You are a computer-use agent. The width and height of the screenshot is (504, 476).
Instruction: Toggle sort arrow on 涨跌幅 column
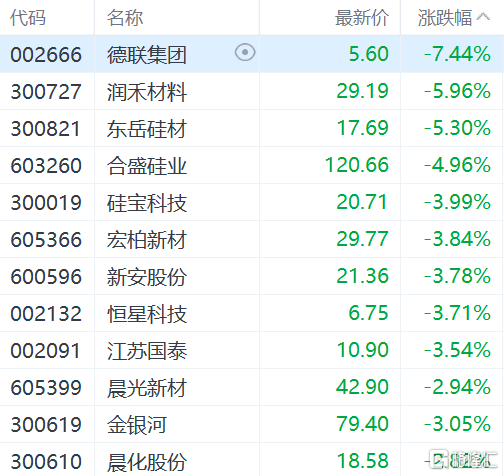coord(483,17)
